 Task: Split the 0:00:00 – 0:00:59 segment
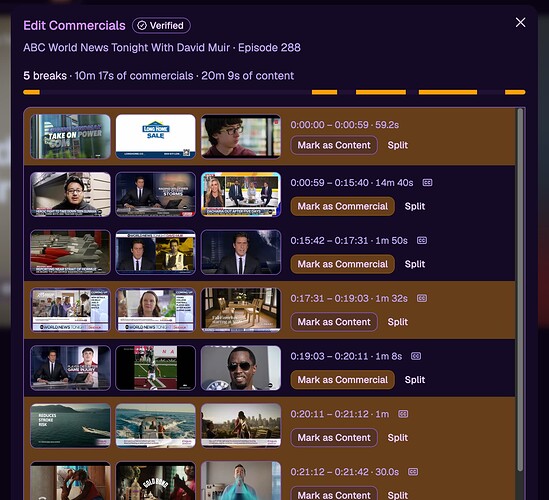click(398, 145)
